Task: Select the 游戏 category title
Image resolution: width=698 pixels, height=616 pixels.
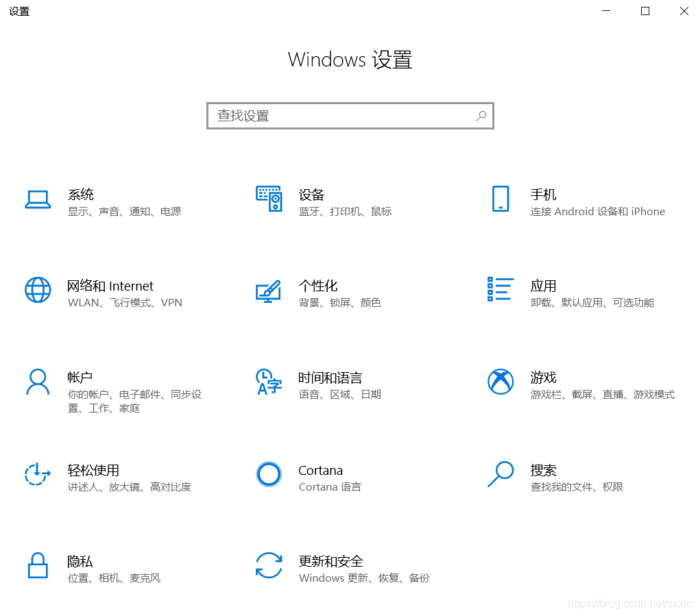Action: [x=543, y=378]
